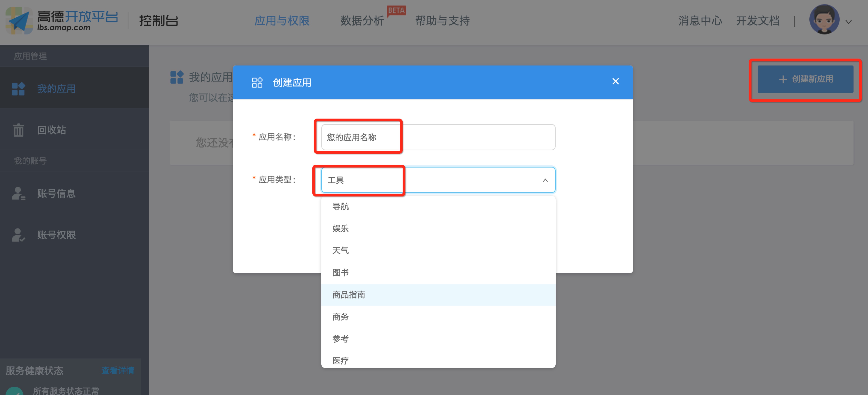This screenshot has width=868, height=395.
Task: Choose 商品指南 in the type list
Action: [348, 295]
